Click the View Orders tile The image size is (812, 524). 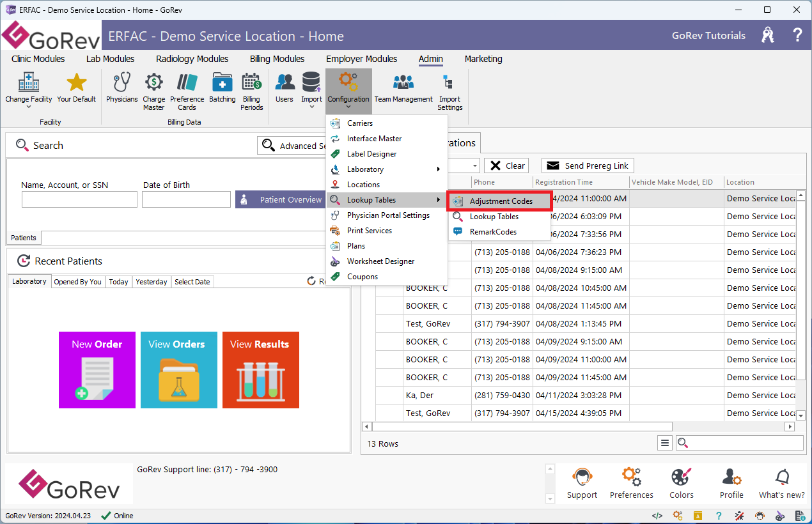[179, 370]
